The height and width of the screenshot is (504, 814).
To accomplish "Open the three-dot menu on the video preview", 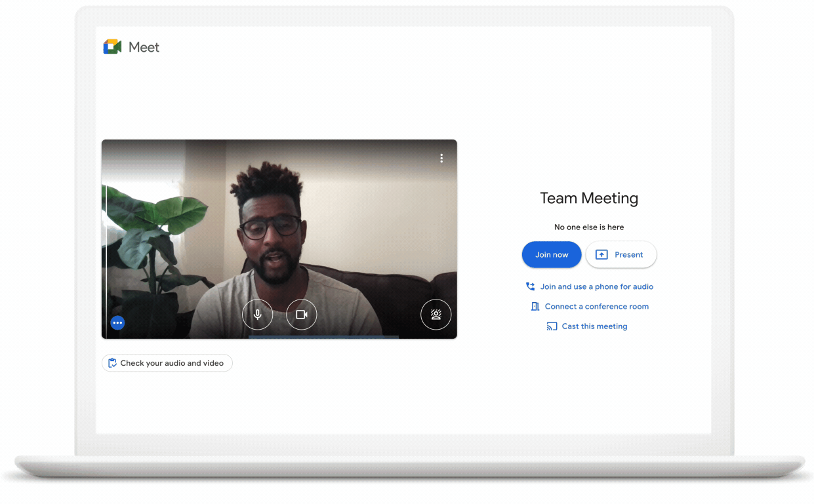I will pos(441,158).
